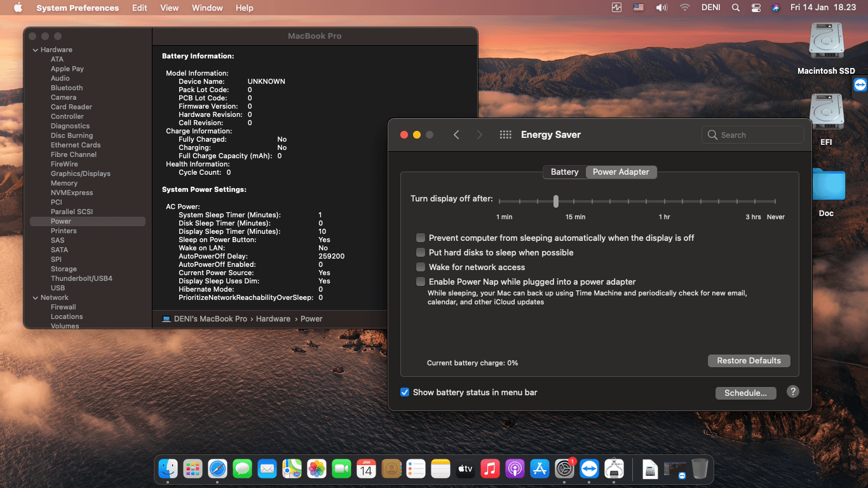Open Control Center in the menu bar
868x488 pixels.
tap(756, 8)
